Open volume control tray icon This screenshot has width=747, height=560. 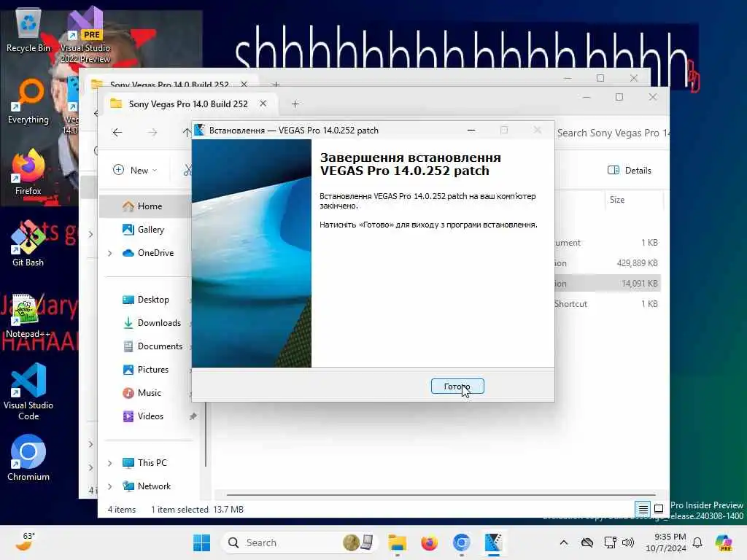(x=628, y=542)
